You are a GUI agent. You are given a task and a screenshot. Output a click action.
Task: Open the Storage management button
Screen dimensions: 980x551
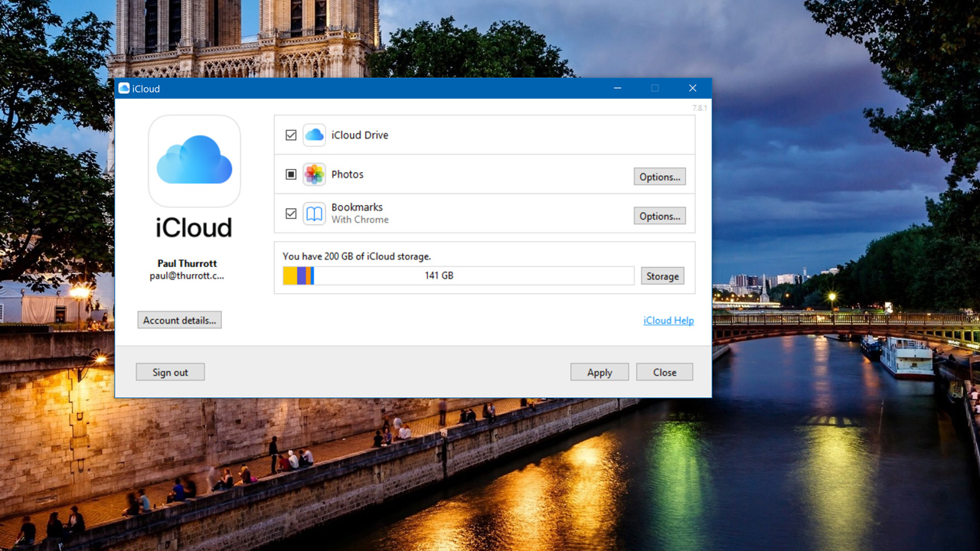coord(662,276)
